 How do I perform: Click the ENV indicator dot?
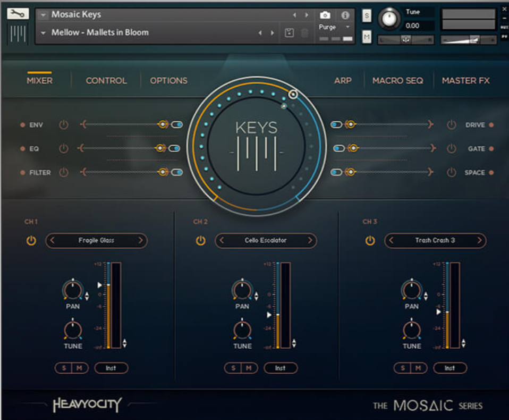(x=23, y=125)
